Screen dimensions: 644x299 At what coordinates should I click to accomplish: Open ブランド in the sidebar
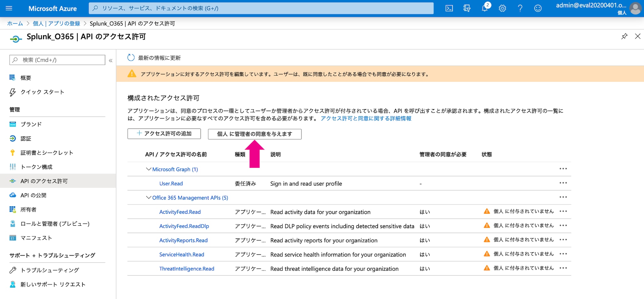[x=31, y=124]
